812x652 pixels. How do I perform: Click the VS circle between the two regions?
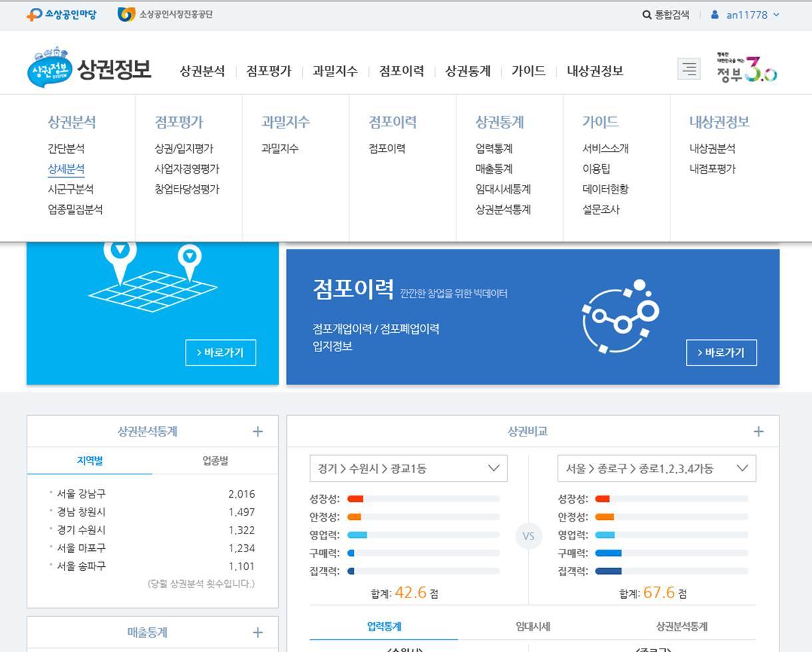point(528,536)
